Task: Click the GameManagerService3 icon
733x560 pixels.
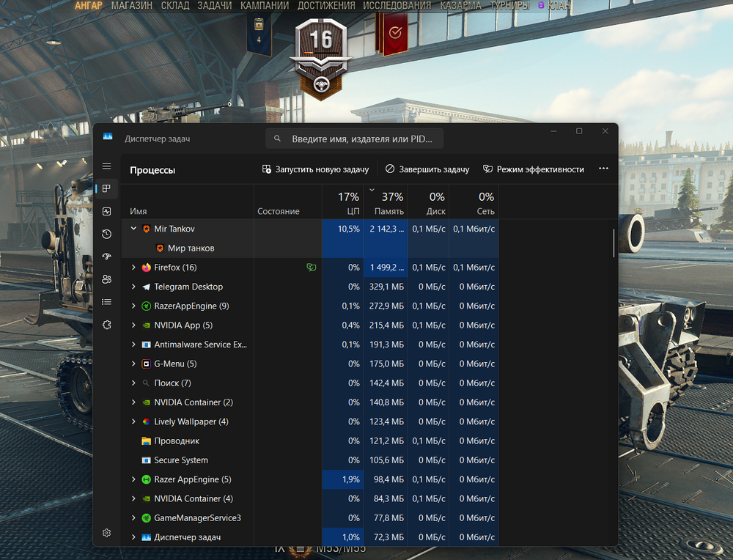Action: (147, 518)
